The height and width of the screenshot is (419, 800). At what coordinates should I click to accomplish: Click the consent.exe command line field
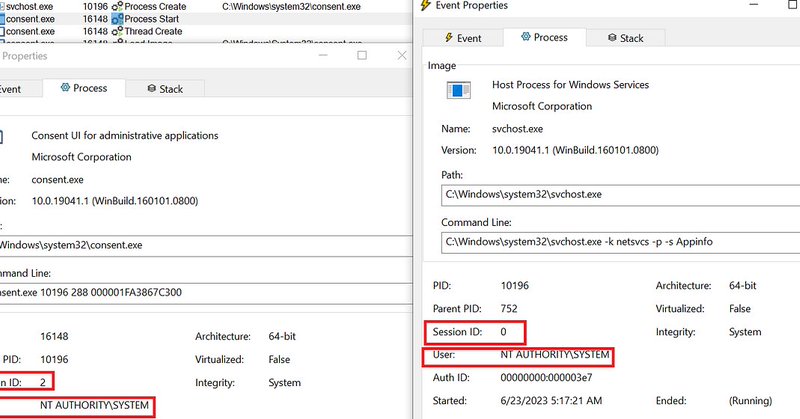[205, 293]
